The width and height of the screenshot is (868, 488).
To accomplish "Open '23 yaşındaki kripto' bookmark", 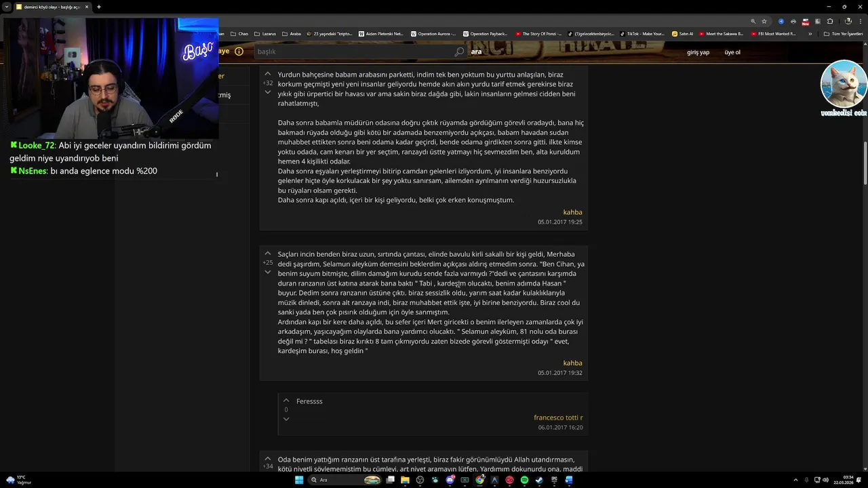I will pyautogui.click(x=330, y=33).
